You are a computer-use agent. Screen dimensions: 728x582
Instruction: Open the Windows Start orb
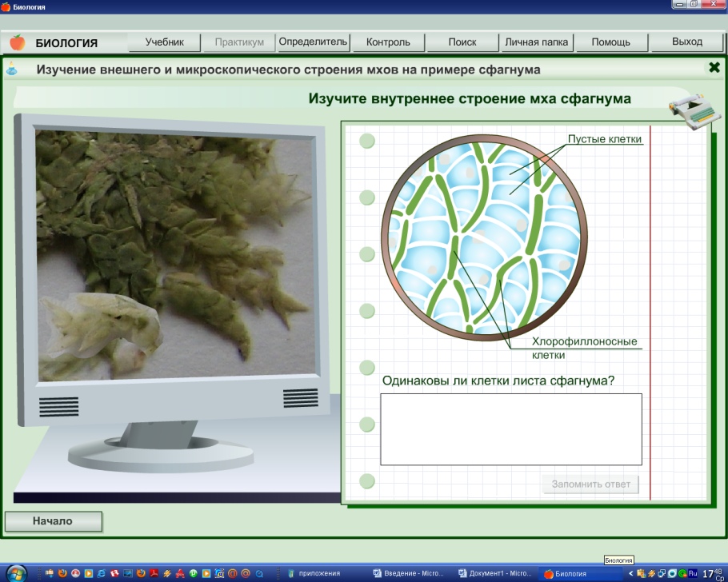15,572
